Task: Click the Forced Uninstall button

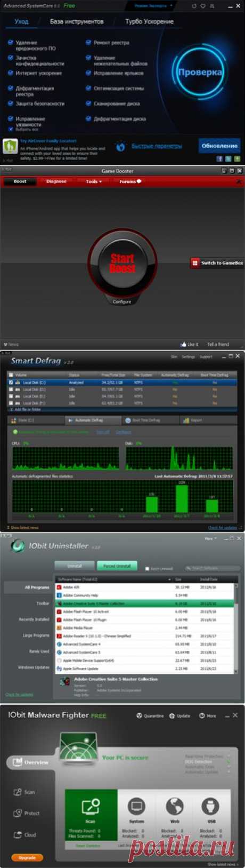Action: (117, 566)
